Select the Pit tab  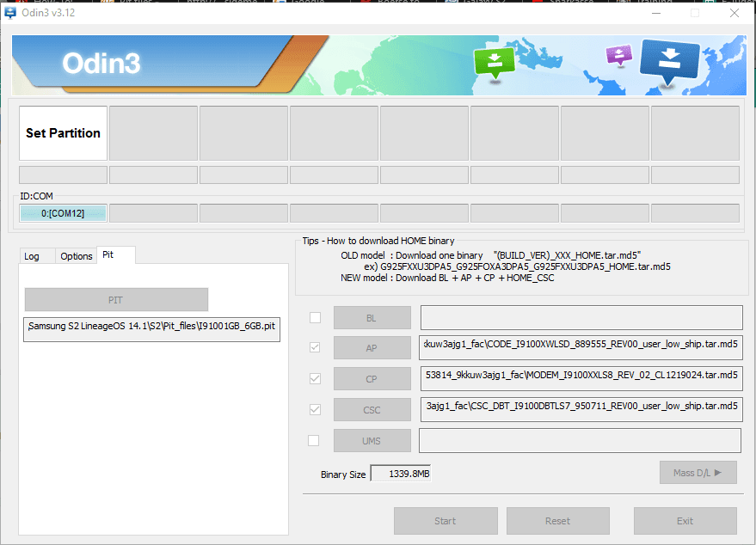pos(116,254)
